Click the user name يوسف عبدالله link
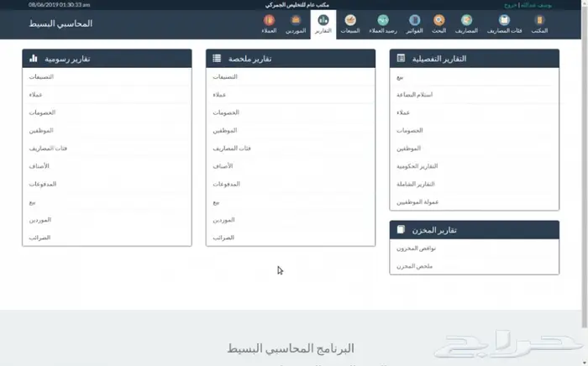This screenshot has width=588, height=366. pyautogui.click(x=536, y=5)
